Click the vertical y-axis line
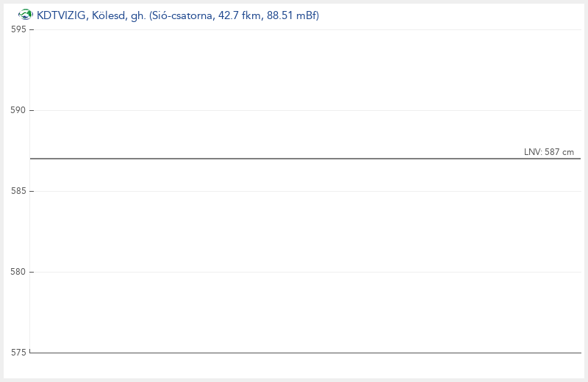 [30, 220]
